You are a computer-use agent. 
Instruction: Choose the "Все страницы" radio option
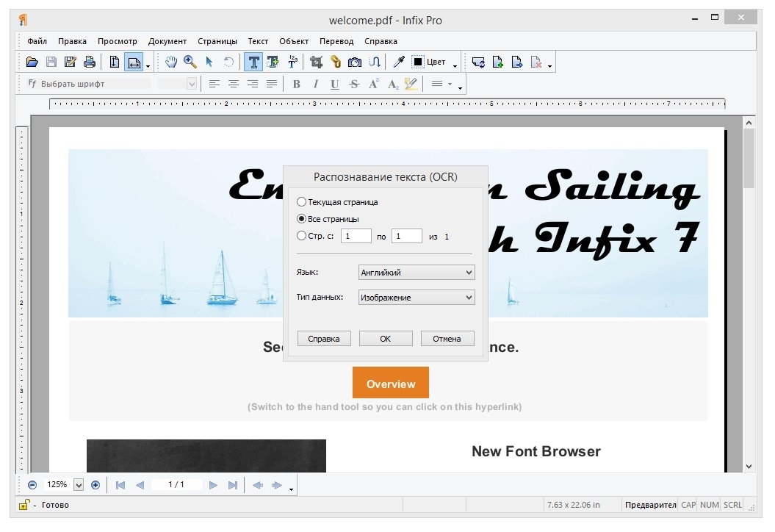(301, 219)
